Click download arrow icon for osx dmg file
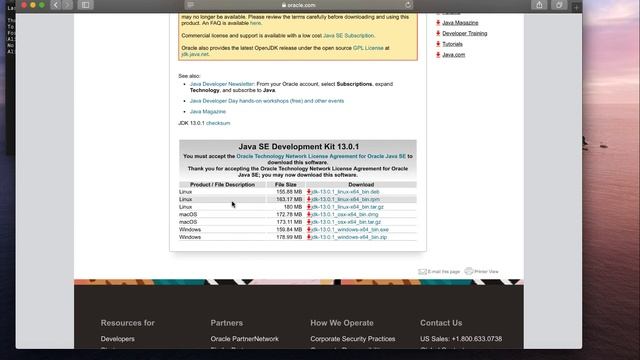Viewport: 640px width, 360px height. click(309, 214)
